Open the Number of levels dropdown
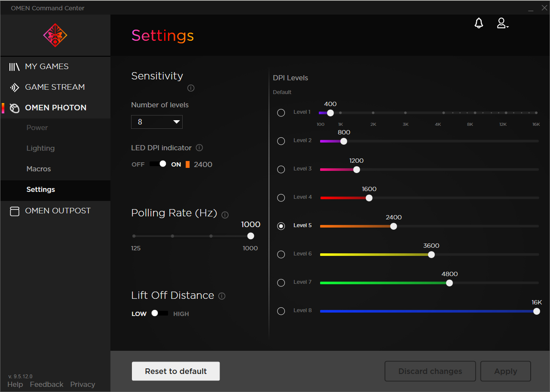The image size is (550, 392). pos(157,122)
